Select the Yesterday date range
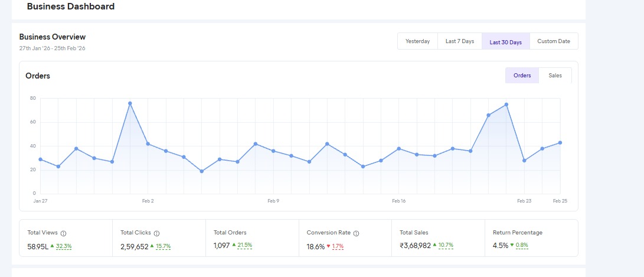Screen dimensions: 644x277 (417, 41)
